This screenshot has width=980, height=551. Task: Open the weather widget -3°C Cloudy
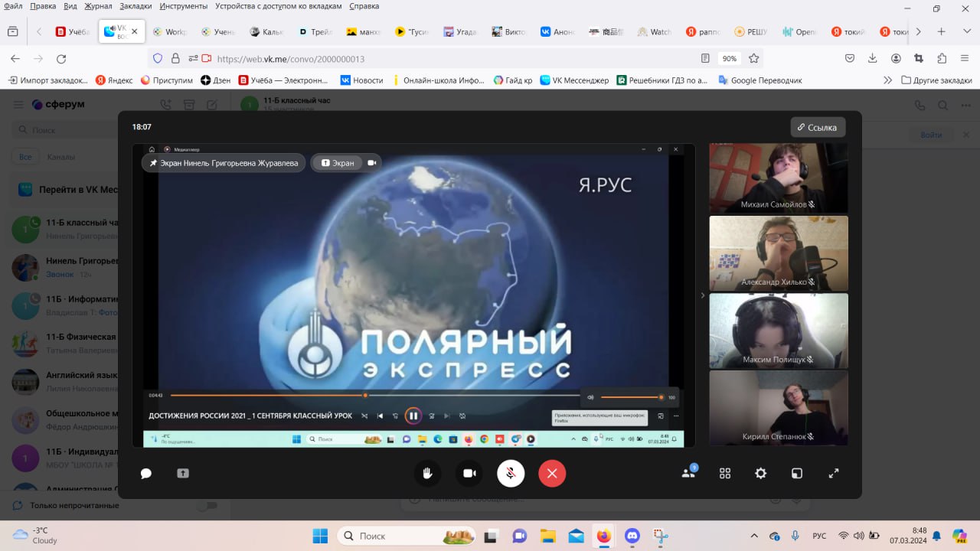click(x=35, y=535)
